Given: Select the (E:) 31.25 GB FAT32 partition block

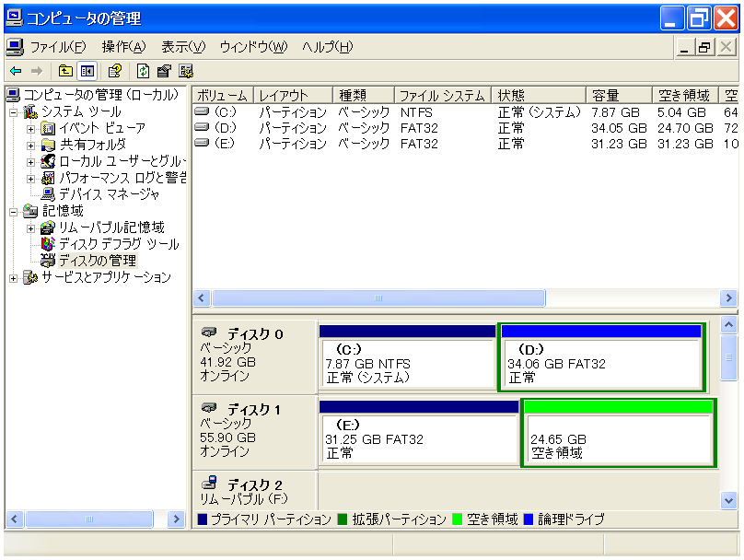Looking at the screenshot, I should 419,433.
